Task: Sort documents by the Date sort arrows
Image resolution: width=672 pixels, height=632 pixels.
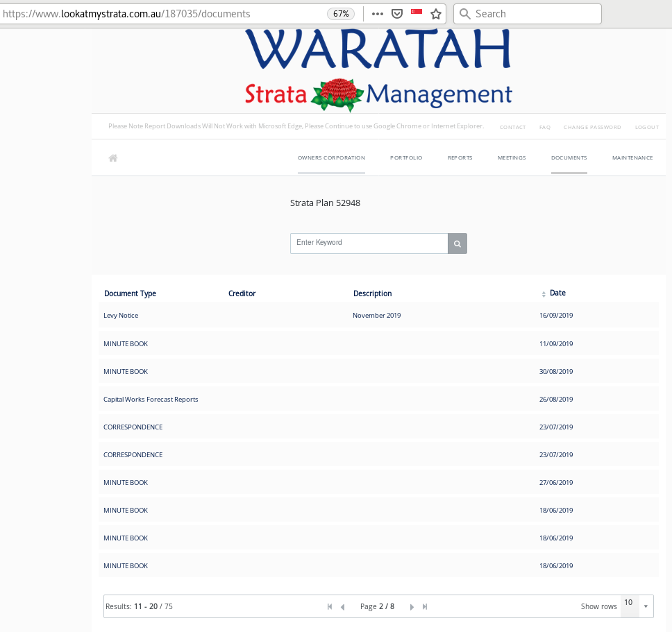Action: [x=544, y=293]
